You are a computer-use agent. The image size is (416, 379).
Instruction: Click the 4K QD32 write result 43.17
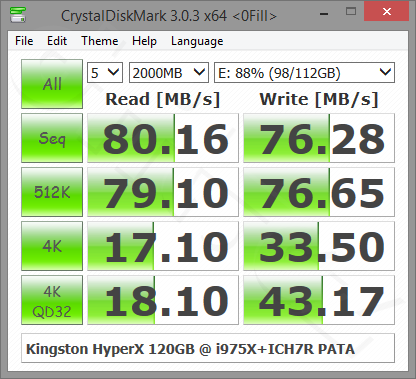[x=319, y=300]
